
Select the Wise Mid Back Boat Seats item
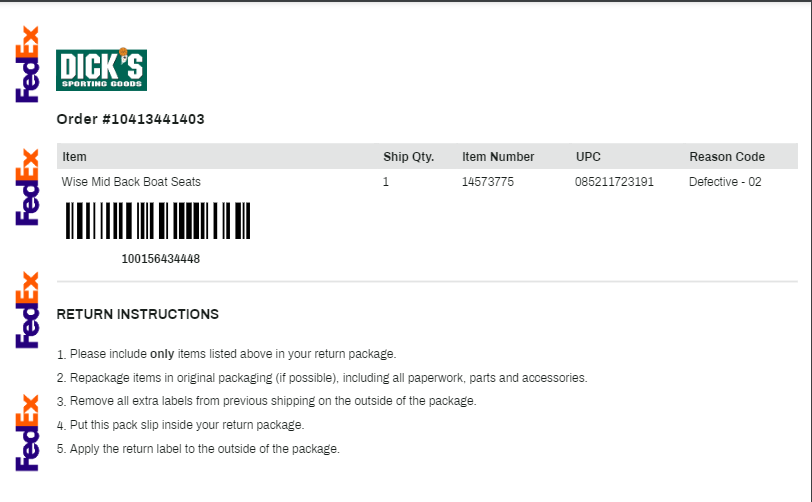(x=131, y=182)
